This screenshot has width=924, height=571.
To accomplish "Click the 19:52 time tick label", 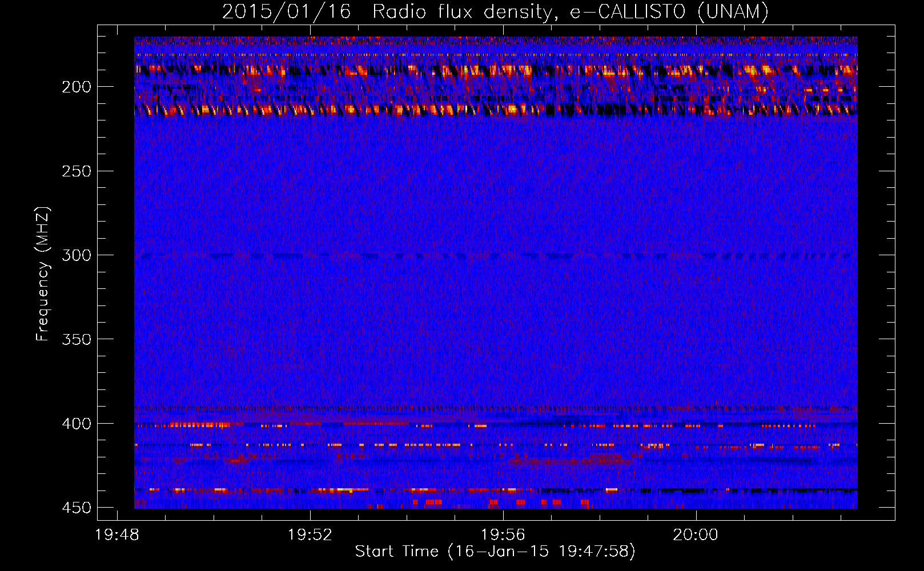I will tap(310, 535).
